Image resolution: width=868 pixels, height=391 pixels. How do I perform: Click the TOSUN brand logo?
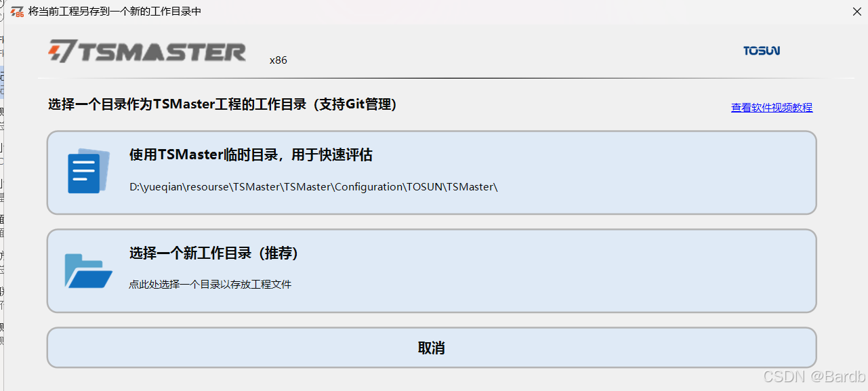coord(762,51)
